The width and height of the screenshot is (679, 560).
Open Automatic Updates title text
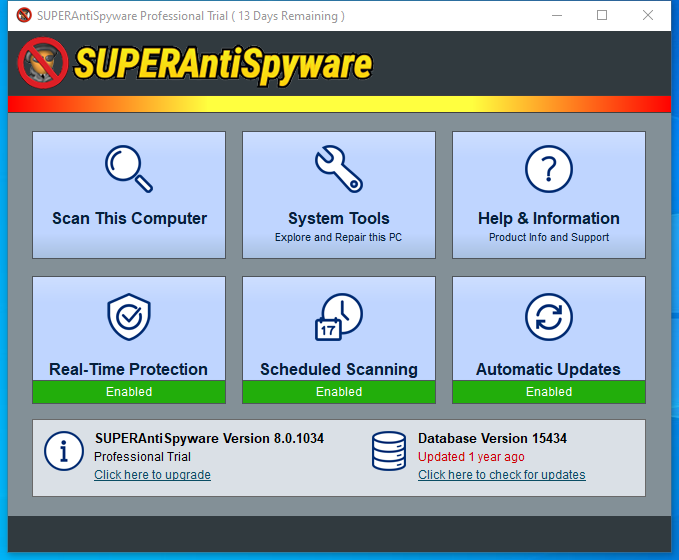coord(548,369)
